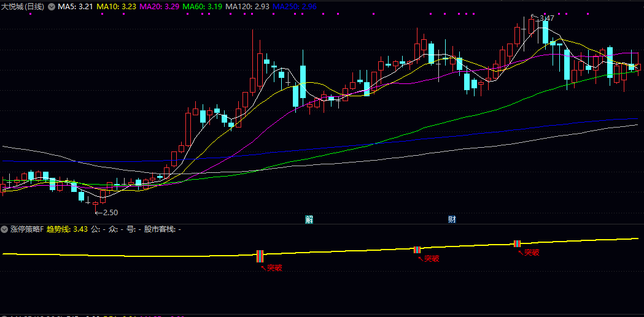Click the second 突破 breakout signal bar
The width and height of the screenshot is (644, 317).
417,250
